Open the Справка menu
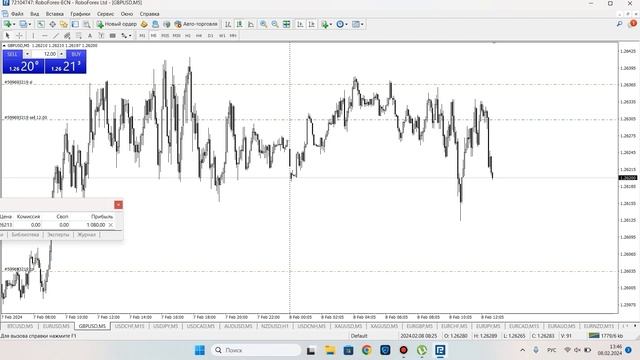 click(149, 14)
